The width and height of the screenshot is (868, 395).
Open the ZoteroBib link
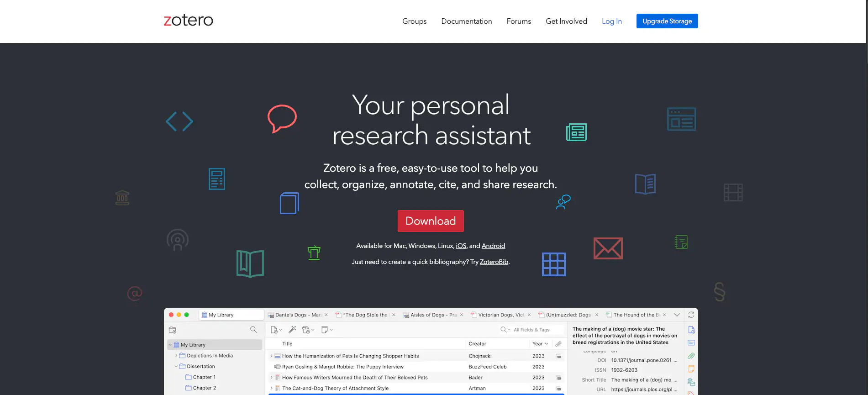pyautogui.click(x=494, y=262)
